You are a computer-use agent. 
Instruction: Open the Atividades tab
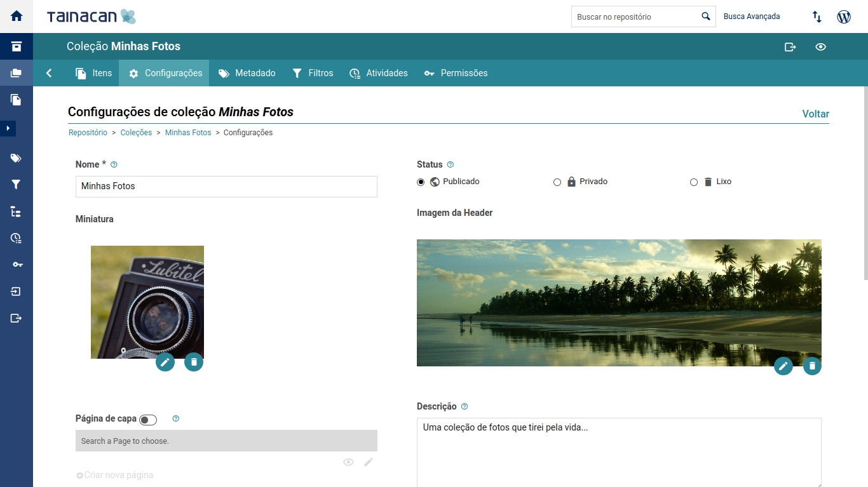point(379,73)
